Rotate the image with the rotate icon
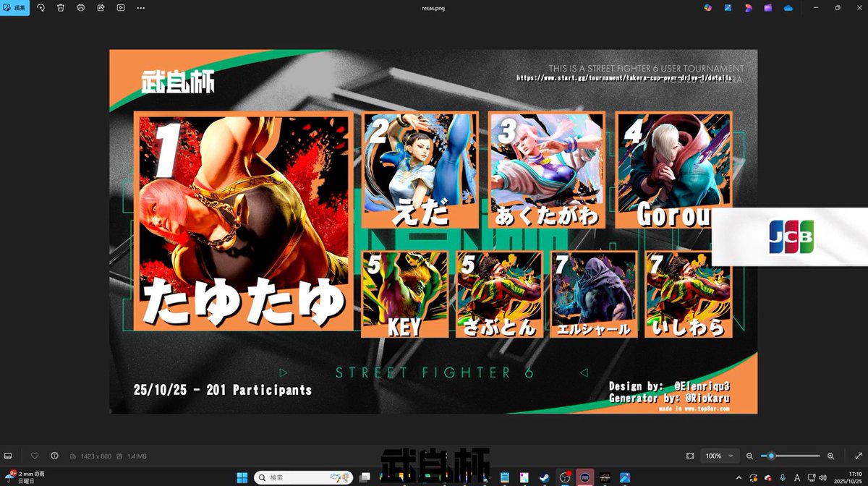The width and height of the screenshot is (868, 486). [41, 8]
